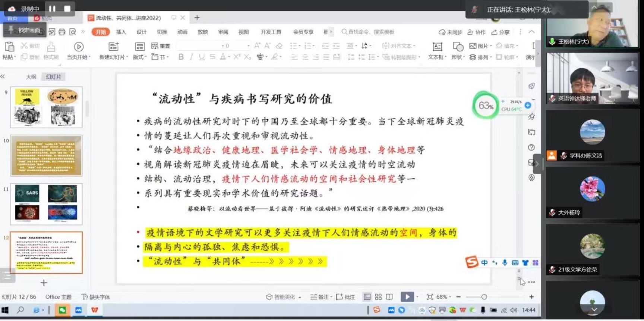Click the Reset (重置) layout button
The image size is (644, 321).
click(161, 46)
